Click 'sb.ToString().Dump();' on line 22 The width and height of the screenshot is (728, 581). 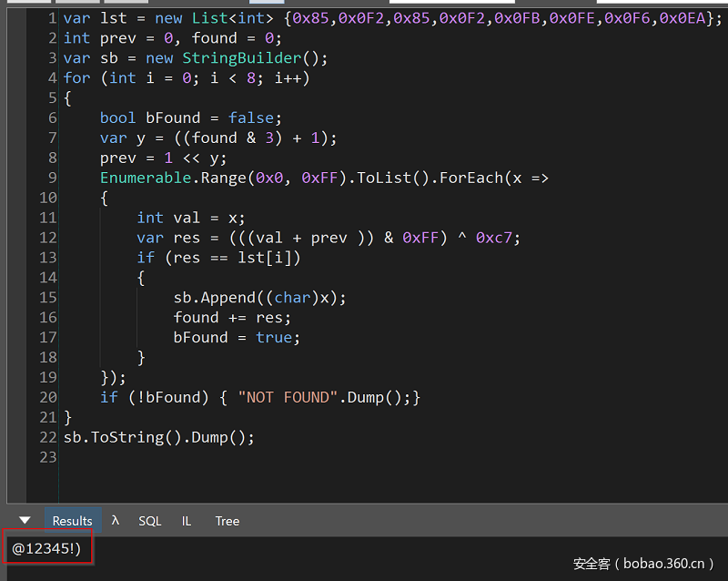tap(158, 437)
